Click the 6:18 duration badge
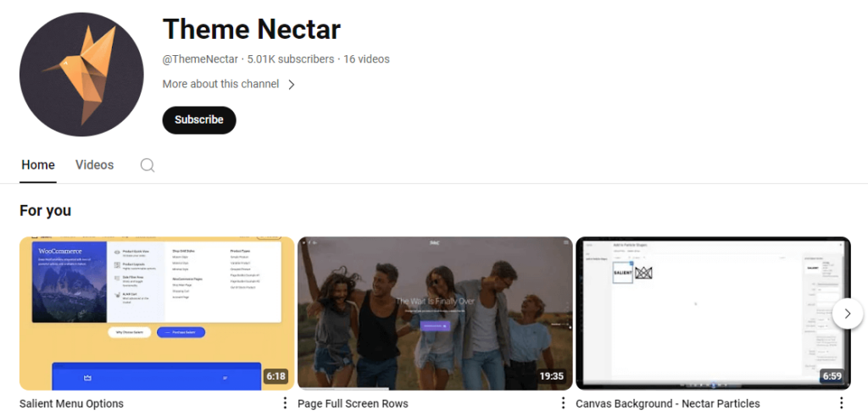 (275, 377)
